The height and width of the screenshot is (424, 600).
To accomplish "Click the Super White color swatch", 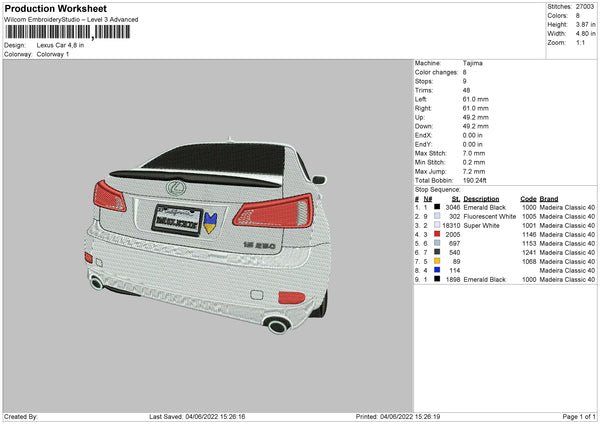I will coord(437,226).
